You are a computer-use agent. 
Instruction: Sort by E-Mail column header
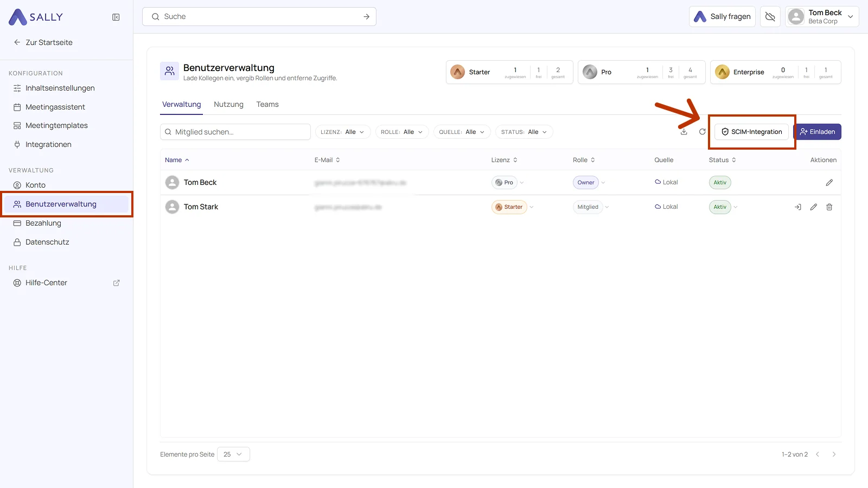click(x=327, y=160)
